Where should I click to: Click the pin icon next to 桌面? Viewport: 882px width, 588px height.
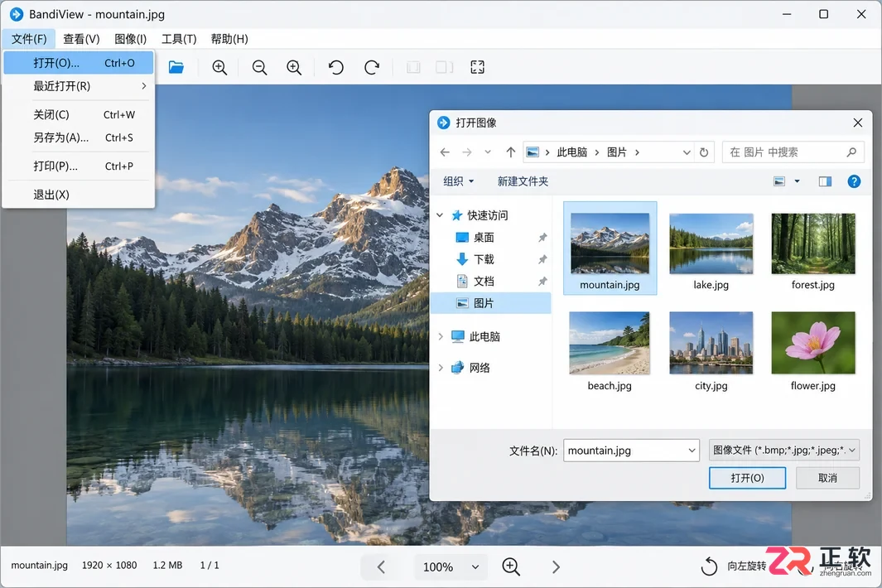(542, 238)
